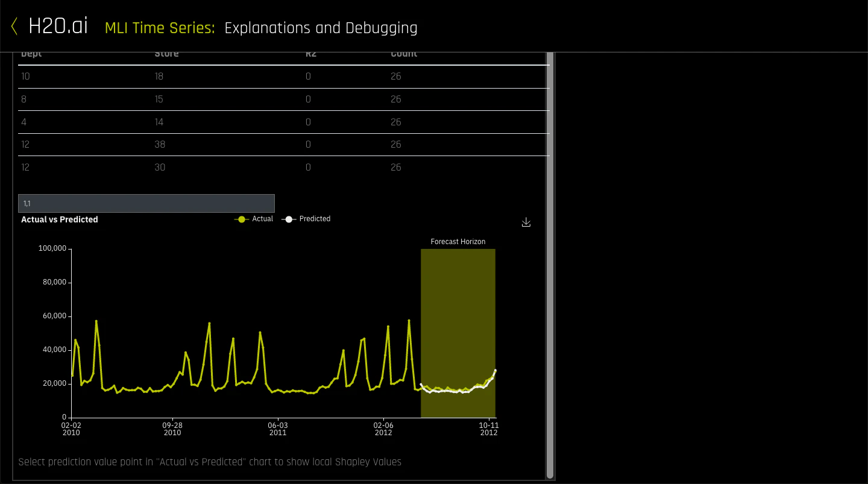Image resolution: width=868 pixels, height=484 pixels.
Task: Click the 06-03 2011 x-axis date label
Action: click(x=278, y=429)
